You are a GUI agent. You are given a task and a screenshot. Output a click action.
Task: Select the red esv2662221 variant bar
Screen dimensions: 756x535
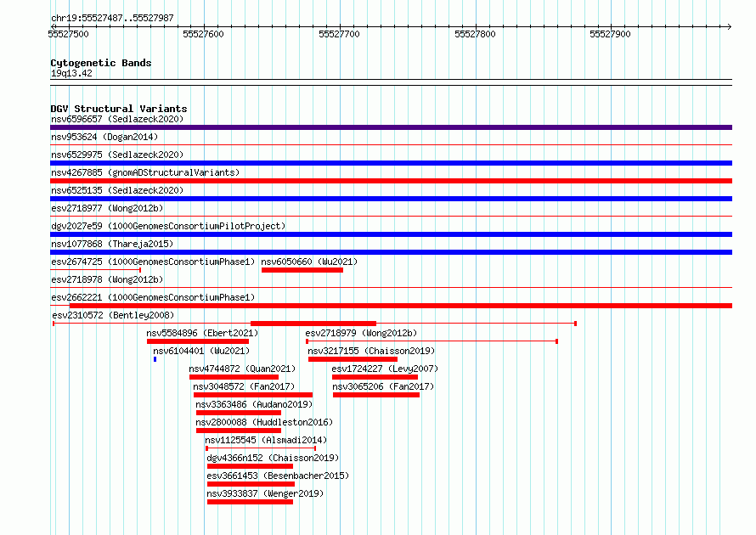pyautogui.click(x=401, y=306)
